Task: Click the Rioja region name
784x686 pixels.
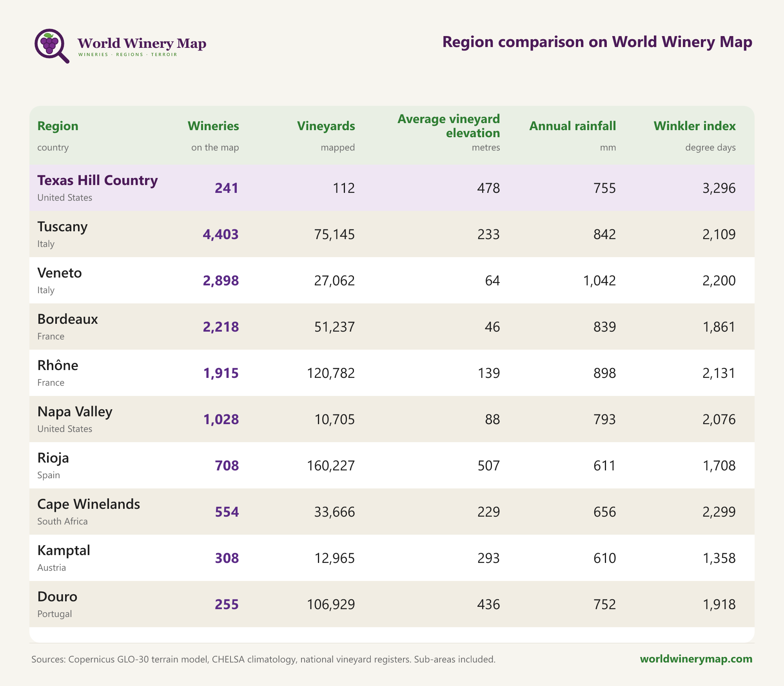Action: (x=53, y=458)
